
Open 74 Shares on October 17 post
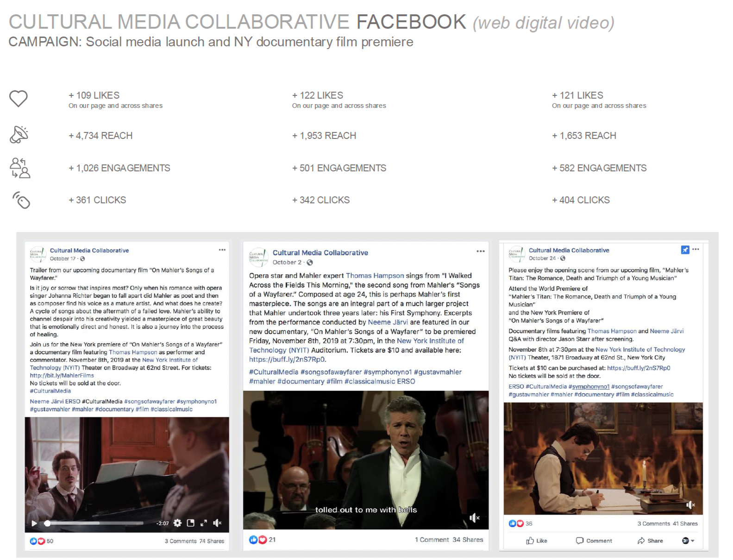[212, 541]
